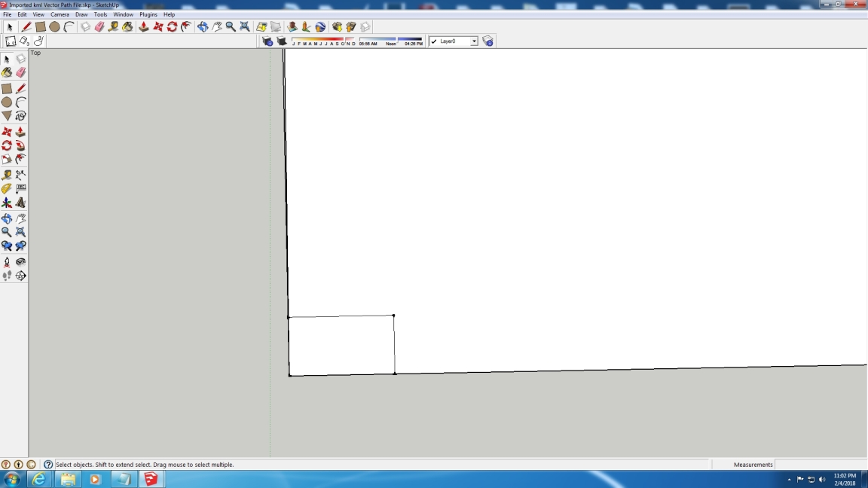
Task: Pick the Eraser tool
Action: (99, 26)
